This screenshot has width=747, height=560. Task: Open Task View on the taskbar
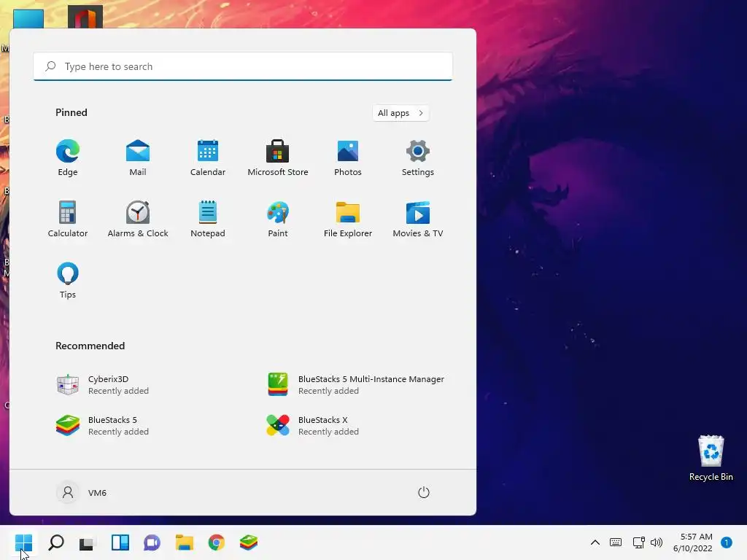pyautogui.click(x=88, y=542)
